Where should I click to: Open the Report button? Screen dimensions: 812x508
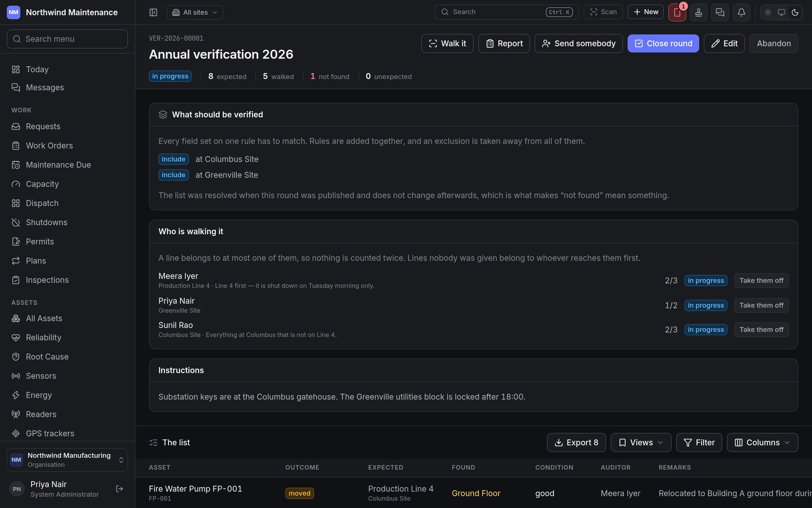pyautogui.click(x=504, y=43)
